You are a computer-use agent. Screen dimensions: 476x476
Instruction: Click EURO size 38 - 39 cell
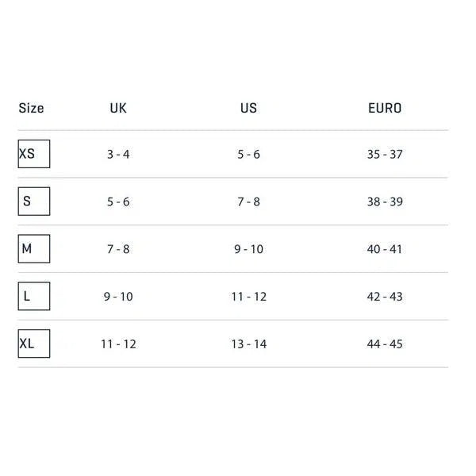[x=385, y=202]
